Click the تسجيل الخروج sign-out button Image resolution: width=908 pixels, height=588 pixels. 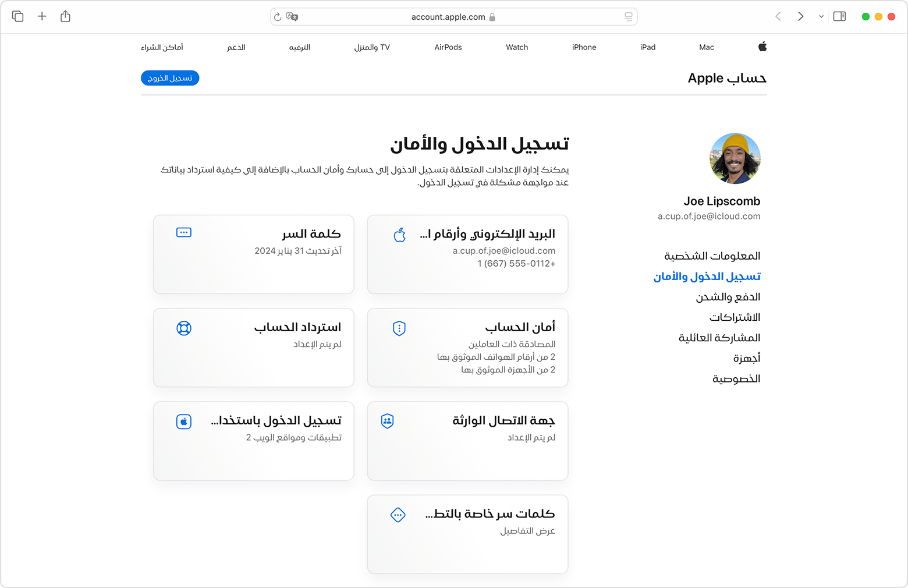click(170, 78)
